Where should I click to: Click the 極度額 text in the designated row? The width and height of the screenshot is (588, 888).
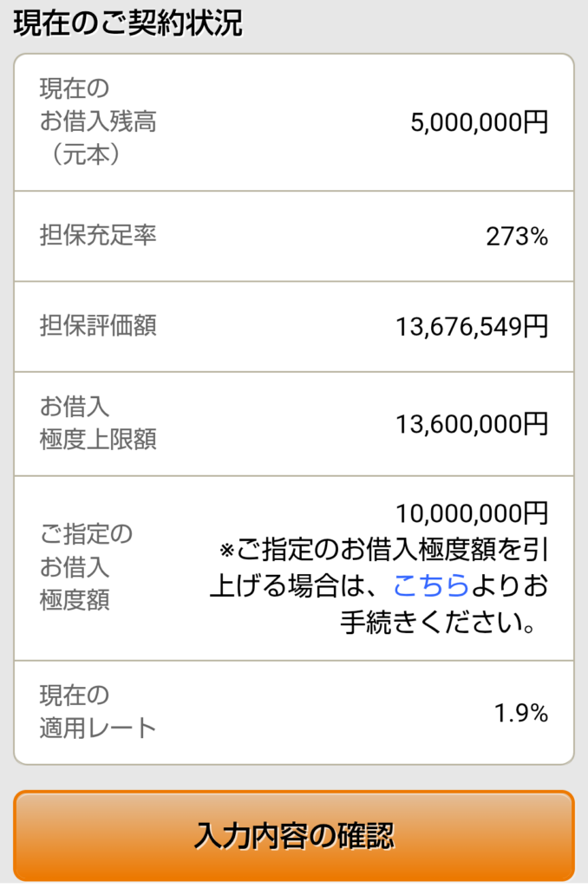coord(75,600)
